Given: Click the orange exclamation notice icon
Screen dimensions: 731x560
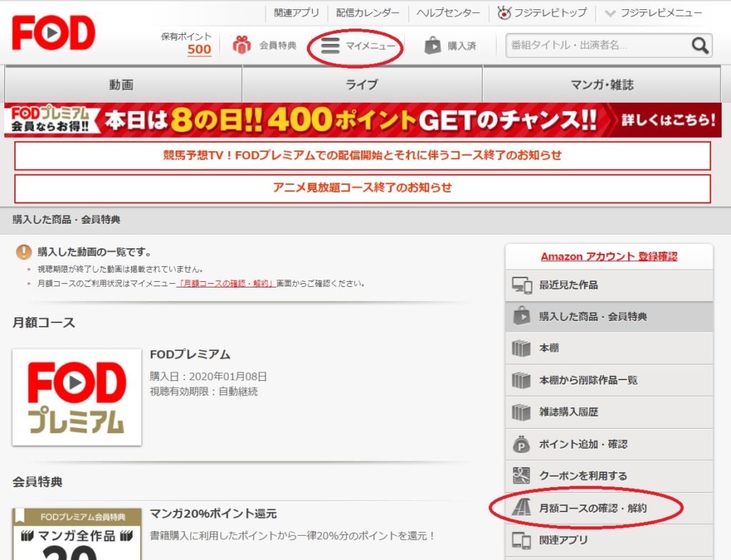Looking at the screenshot, I should click(x=24, y=252).
